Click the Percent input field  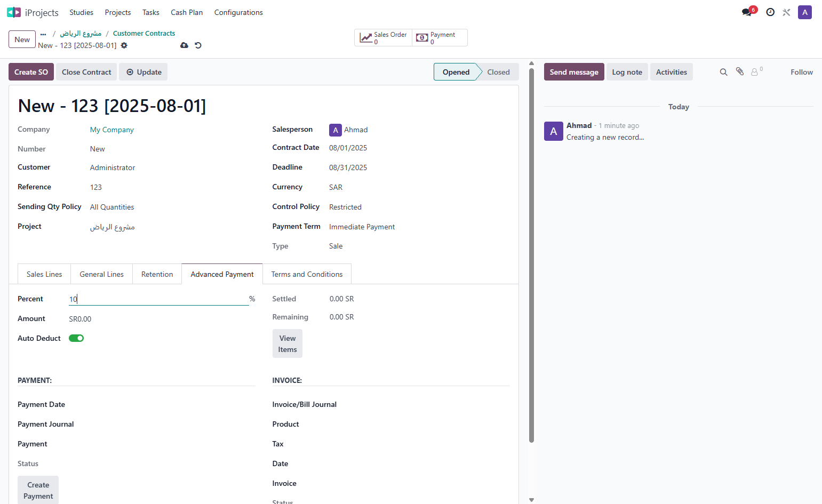click(x=158, y=299)
